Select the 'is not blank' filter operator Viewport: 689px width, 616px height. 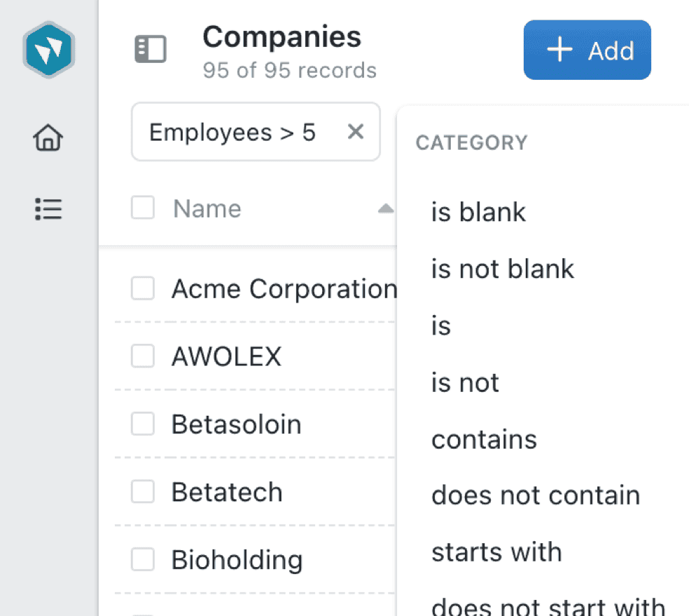503,269
